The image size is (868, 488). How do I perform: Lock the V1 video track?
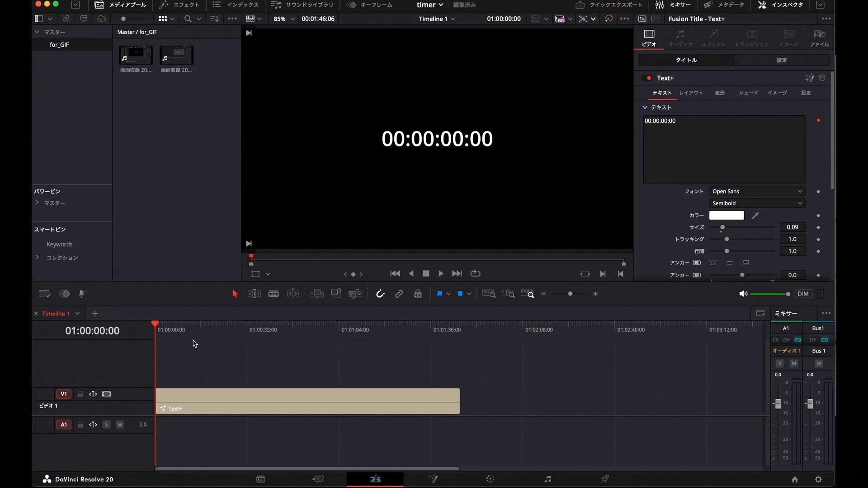(x=80, y=394)
